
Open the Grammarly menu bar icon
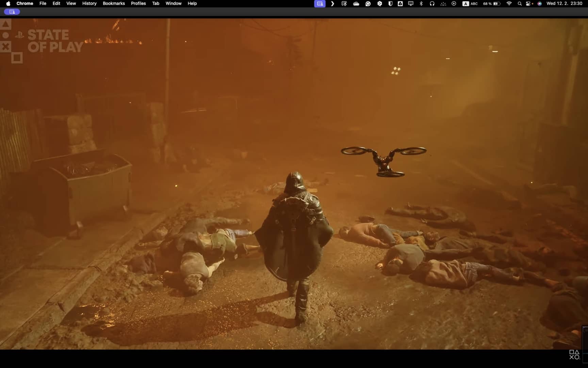coord(368,3)
